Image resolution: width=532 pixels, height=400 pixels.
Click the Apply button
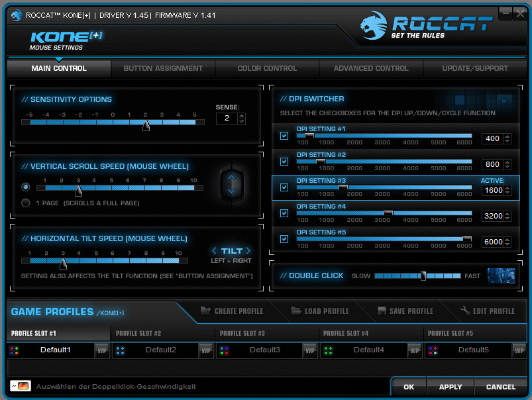451,387
